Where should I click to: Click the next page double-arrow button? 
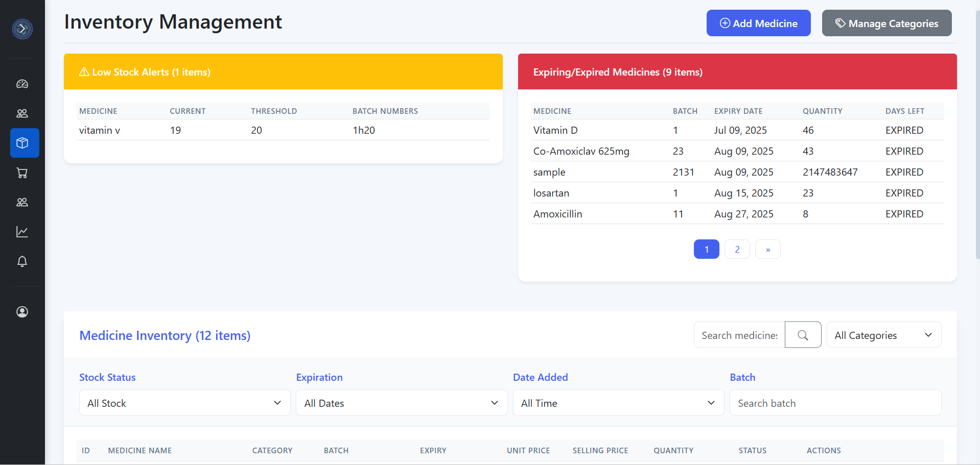(x=767, y=249)
